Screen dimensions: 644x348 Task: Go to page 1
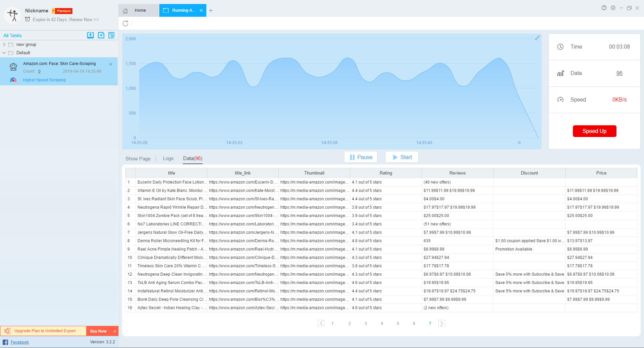[332, 324]
